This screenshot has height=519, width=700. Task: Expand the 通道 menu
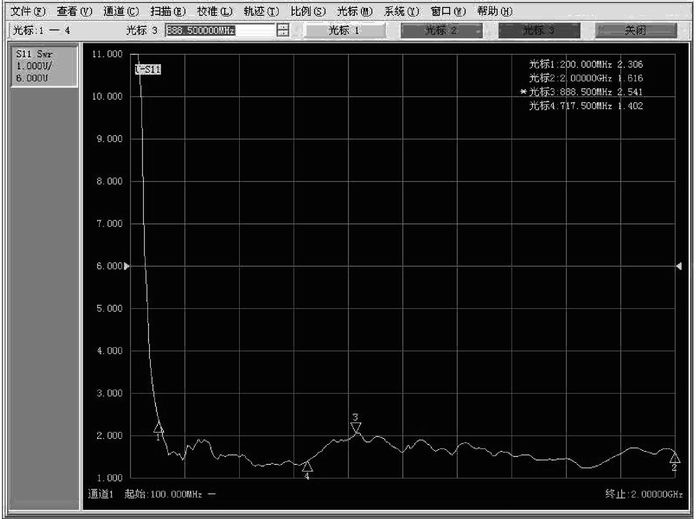pos(121,11)
